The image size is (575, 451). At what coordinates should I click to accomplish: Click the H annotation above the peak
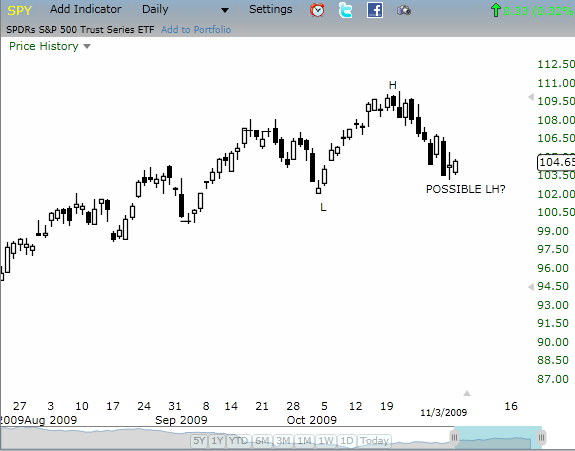[393, 85]
